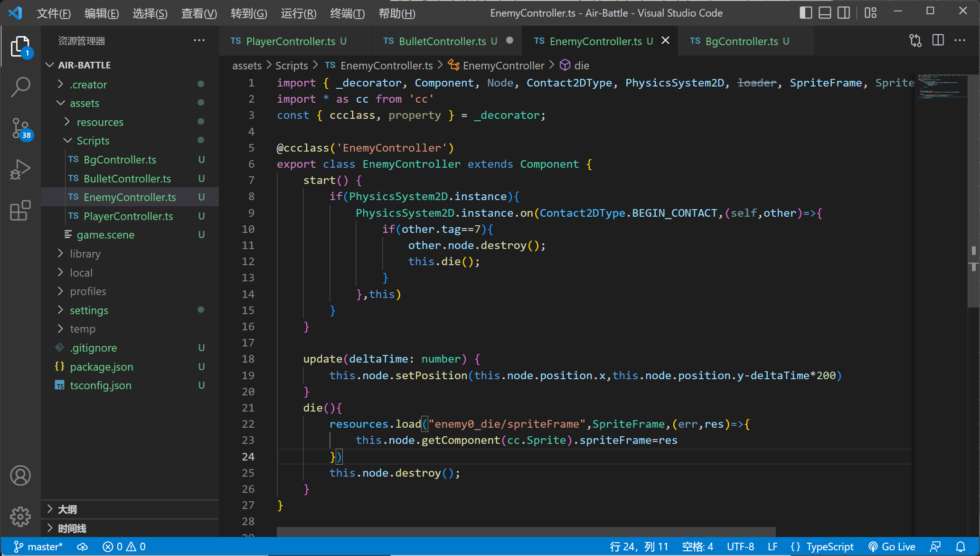The height and width of the screenshot is (556, 980).
Task: Open the Extensions view
Action: point(20,210)
